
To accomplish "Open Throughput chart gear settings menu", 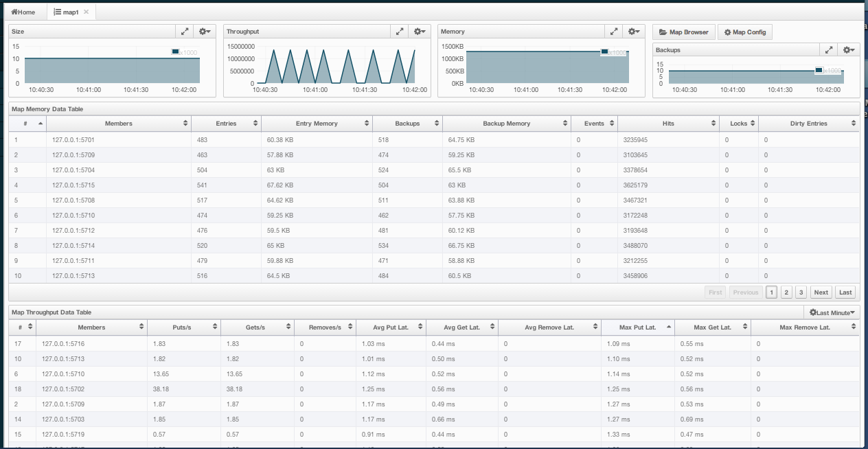I will 420,32.
